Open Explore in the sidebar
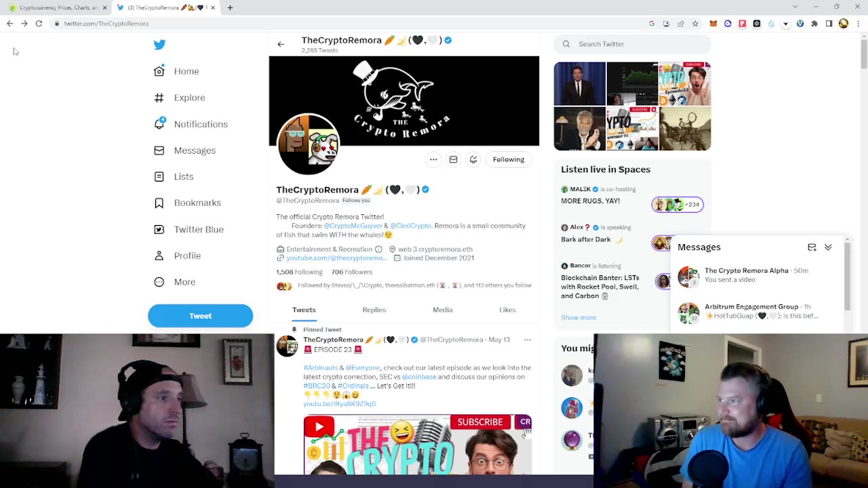The image size is (868, 488). click(179, 98)
